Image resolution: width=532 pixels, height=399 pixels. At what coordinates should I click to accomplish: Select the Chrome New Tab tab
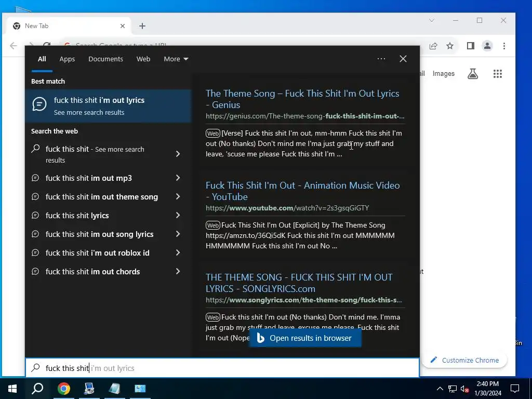pos(69,26)
